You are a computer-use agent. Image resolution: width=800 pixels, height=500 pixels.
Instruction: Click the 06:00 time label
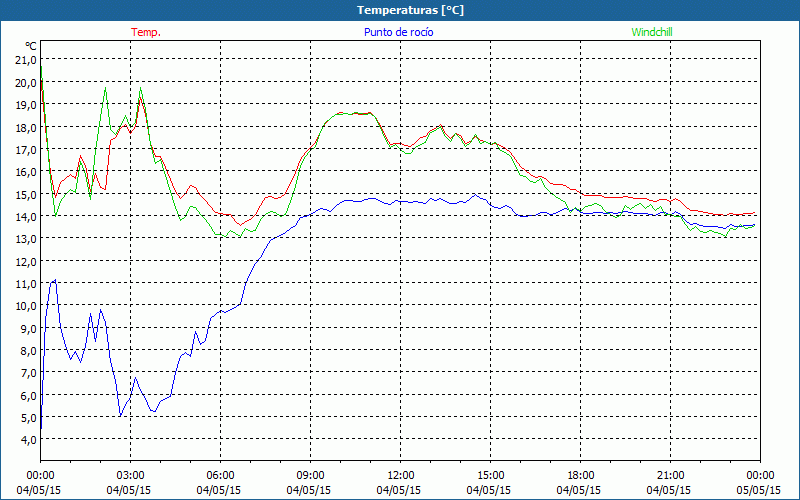coord(220,476)
